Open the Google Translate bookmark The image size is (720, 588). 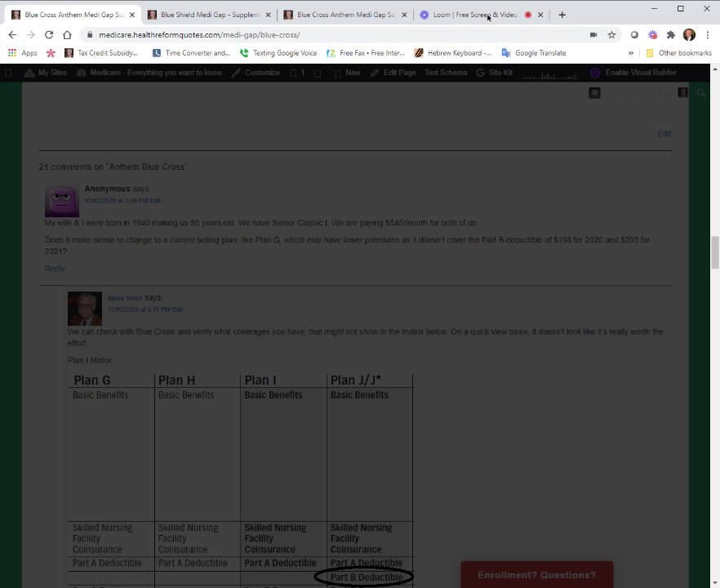click(534, 53)
